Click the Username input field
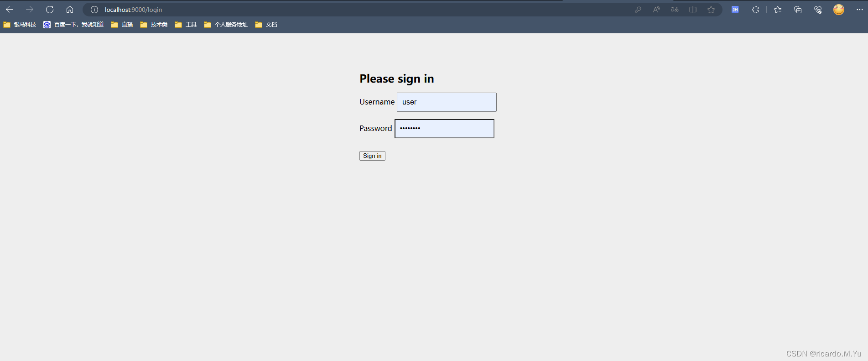 tap(447, 102)
